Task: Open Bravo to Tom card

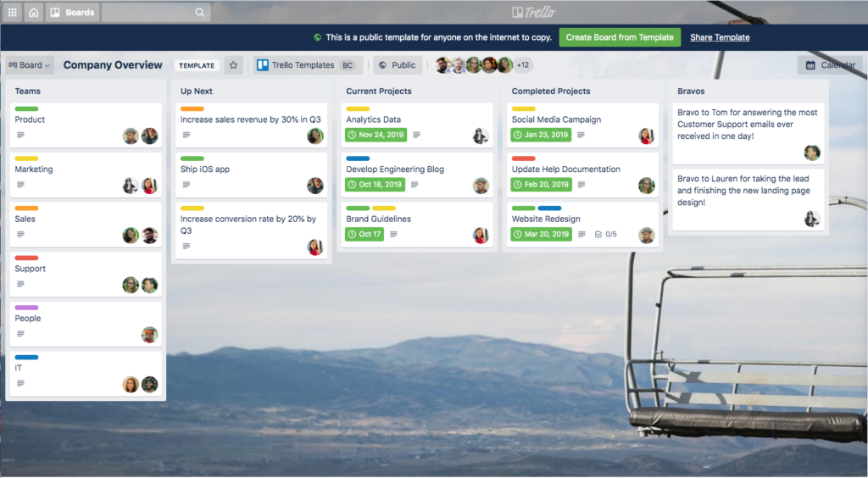Action: click(748, 133)
